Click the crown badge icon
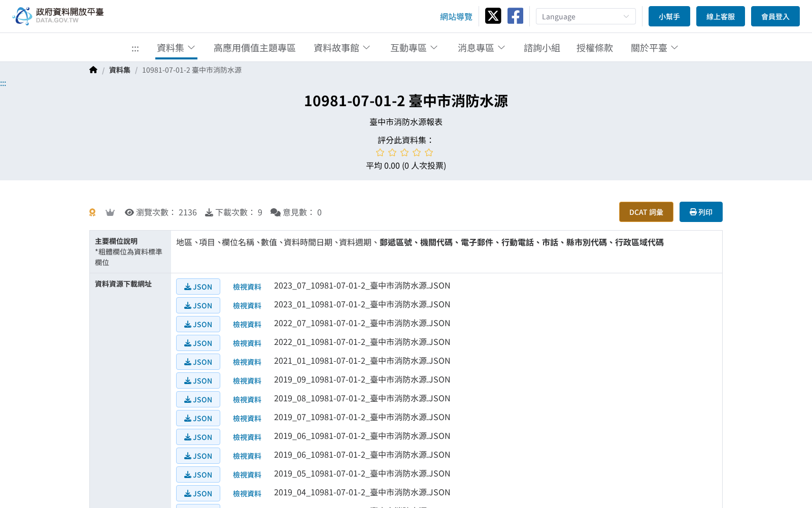 110,212
